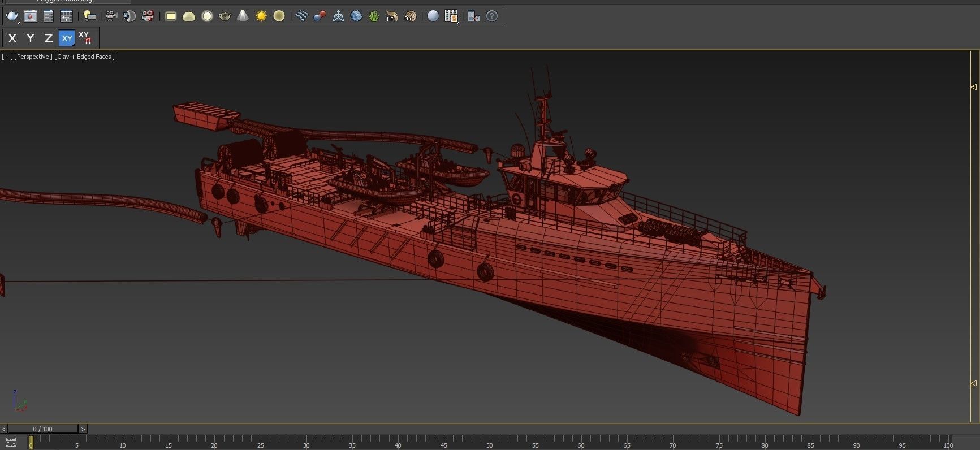Constrain transform to the Z axis
Image resolution: width=980 pixels, height=450 pixels.
[x=49, y=38]
